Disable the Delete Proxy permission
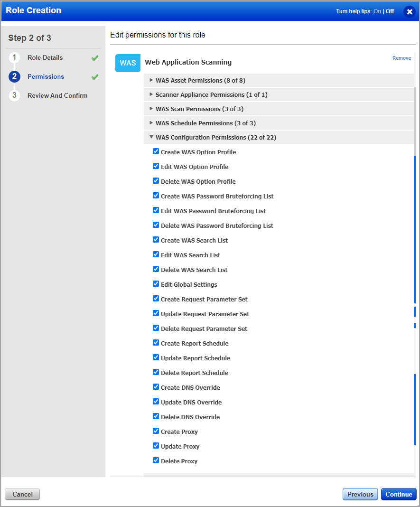This screenshot has height=507, width=420. [156, 461]
